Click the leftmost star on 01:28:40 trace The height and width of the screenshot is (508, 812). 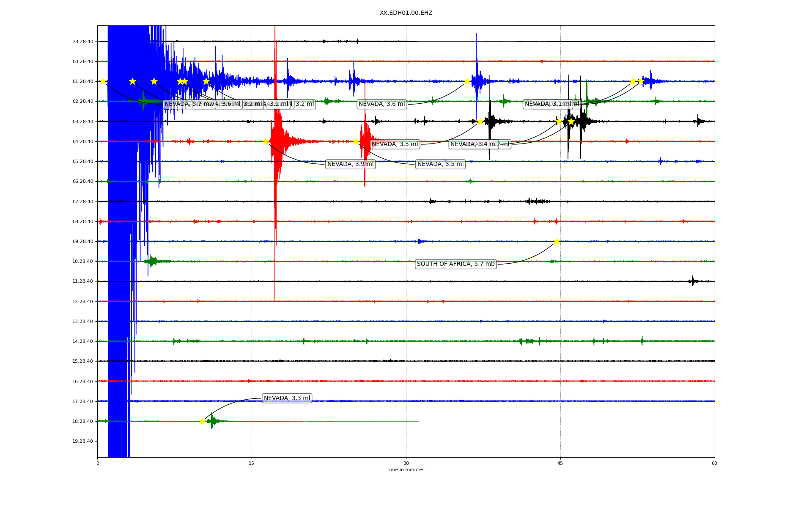pos(103,81)
